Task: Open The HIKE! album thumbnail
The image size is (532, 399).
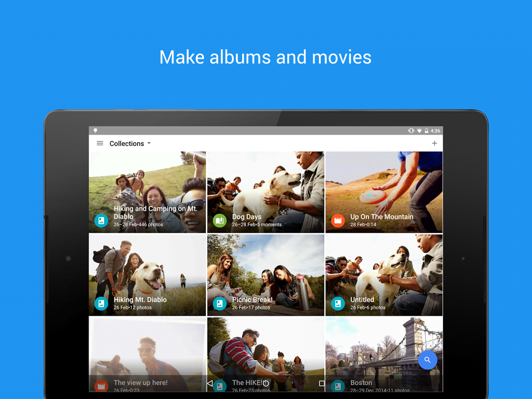Action: tap(266, 354)
